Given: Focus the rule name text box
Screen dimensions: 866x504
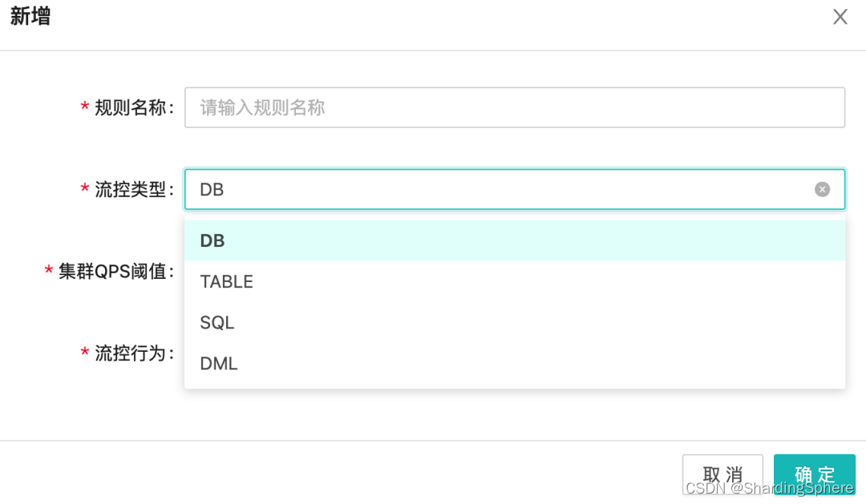Looking at the screenshot, I should (x=513, y=107).
